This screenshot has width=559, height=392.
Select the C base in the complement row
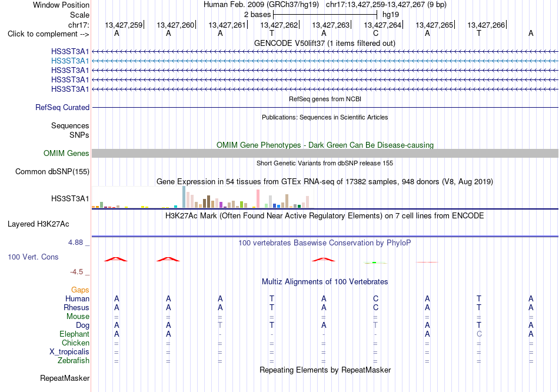pyautogui.click(x=375, y=34)
